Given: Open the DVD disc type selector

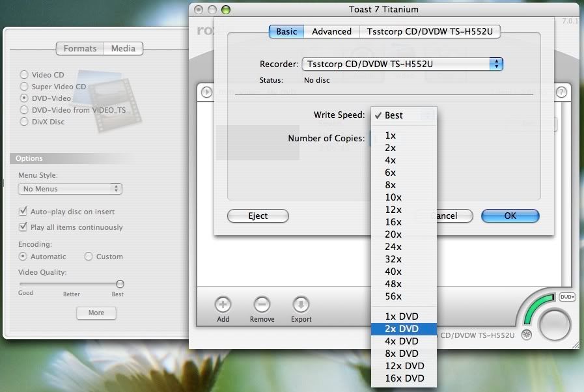Looking at the screenshot, I should pyautogui.click(x=567, y=297).
